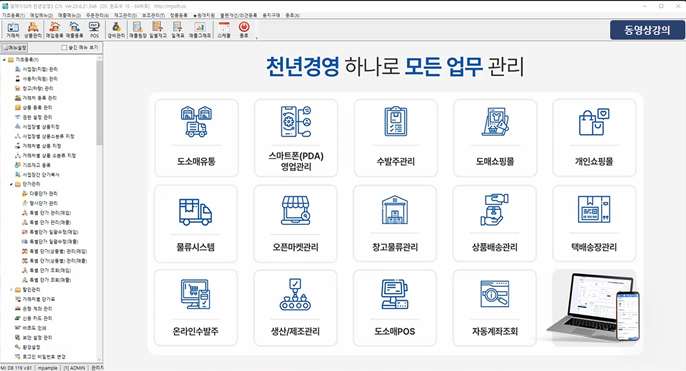Open the 매입등록 toolbar icon
The height and width of the screenshot is (371, 686).
[x=55, y=30]
